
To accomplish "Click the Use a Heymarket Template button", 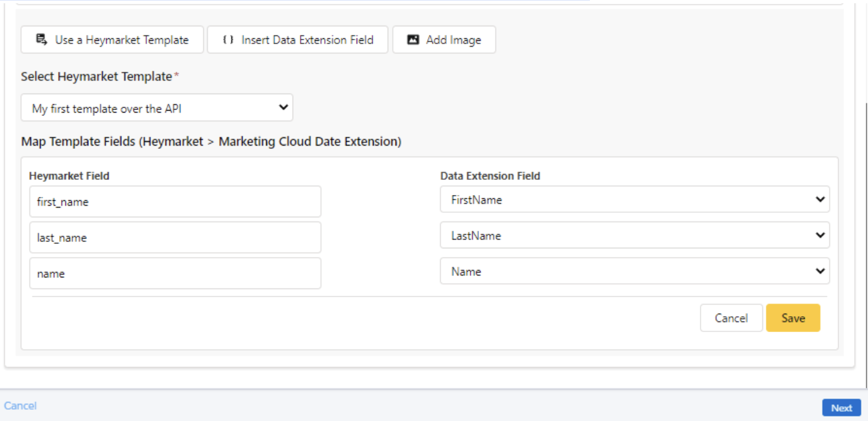I will pyautogui.click(x=112, y=40).
